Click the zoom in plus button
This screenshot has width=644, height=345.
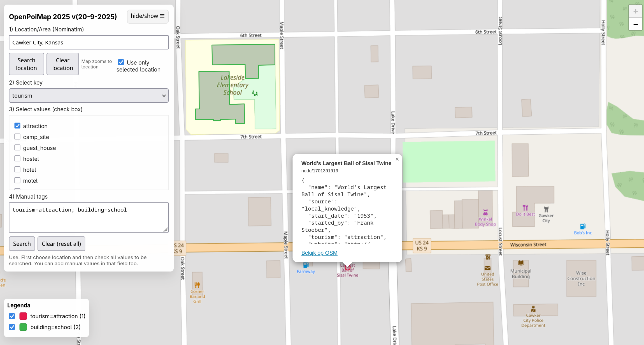(635, 12)
